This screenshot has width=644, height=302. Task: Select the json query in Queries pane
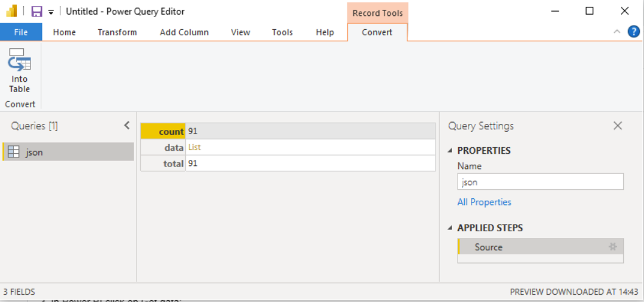[x=68, y=152]
